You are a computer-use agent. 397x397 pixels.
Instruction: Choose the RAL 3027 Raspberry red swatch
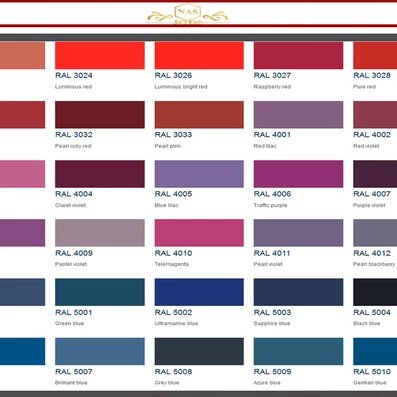point(298,55)
